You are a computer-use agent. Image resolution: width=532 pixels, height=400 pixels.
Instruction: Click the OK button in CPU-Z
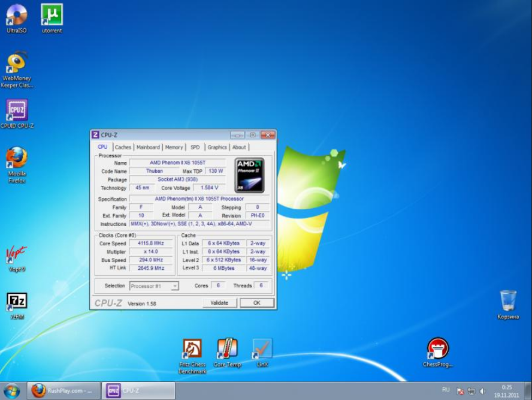257,302
